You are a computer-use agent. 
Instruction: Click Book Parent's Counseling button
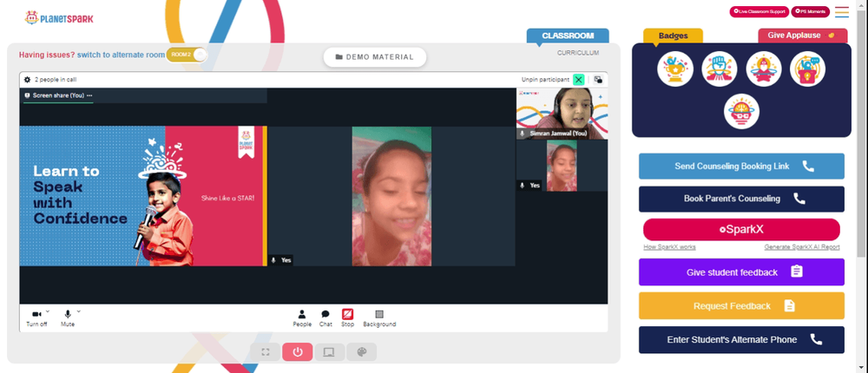[x=741, y=199]
